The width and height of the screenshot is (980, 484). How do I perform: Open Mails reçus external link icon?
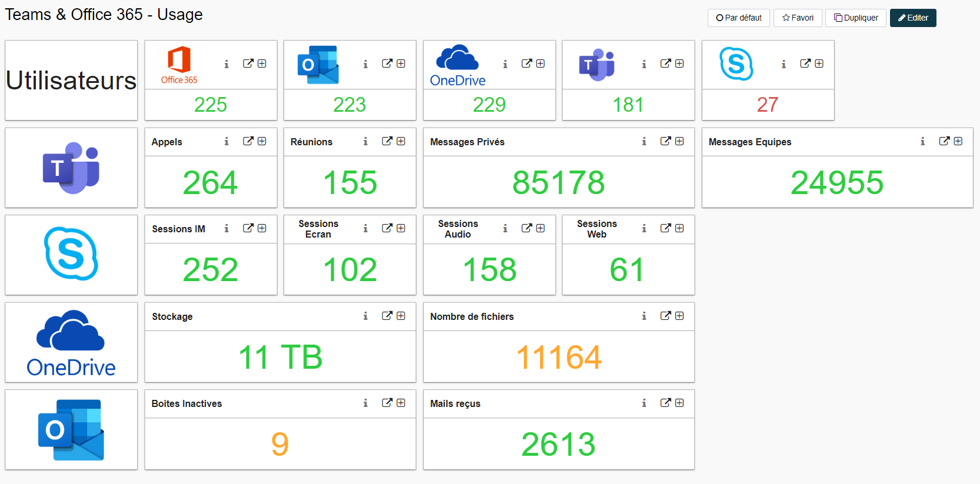click(x=666, y=403)
